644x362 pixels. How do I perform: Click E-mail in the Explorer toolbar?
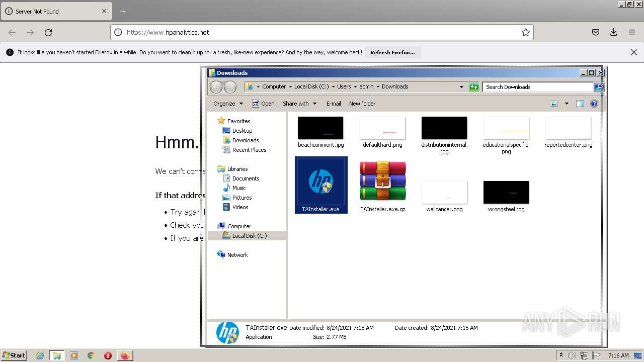point(334,104)
